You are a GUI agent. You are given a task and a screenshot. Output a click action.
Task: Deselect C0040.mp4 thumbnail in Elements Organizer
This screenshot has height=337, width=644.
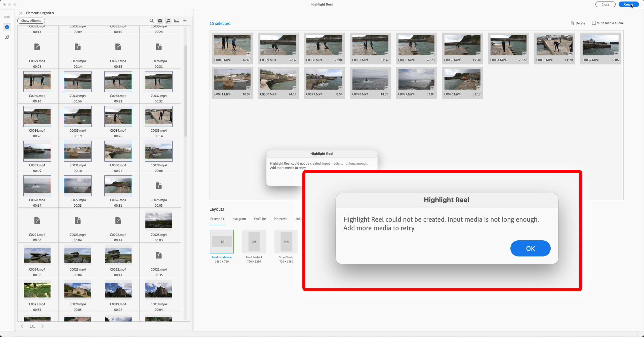[37, 82]
